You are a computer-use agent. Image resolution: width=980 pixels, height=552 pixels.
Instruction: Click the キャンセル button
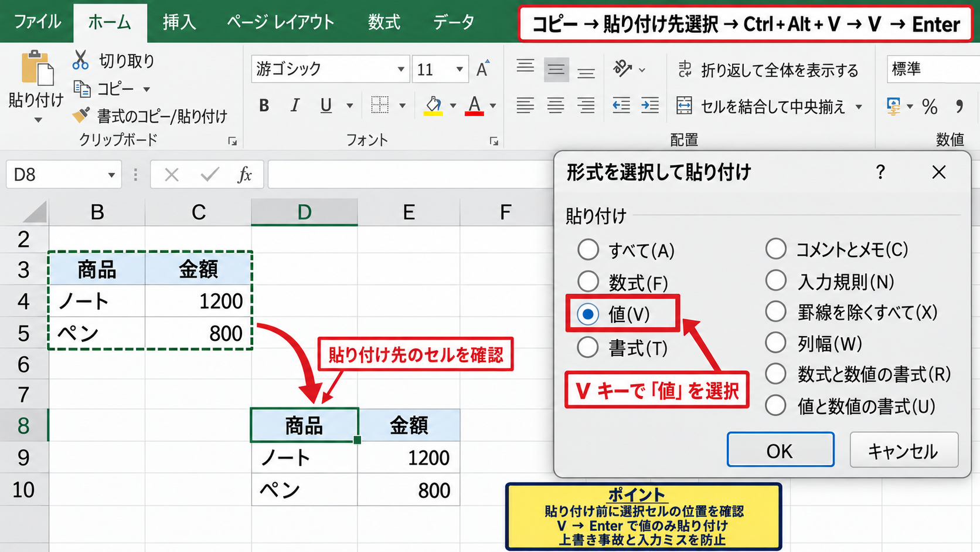(x=903, y=450)
